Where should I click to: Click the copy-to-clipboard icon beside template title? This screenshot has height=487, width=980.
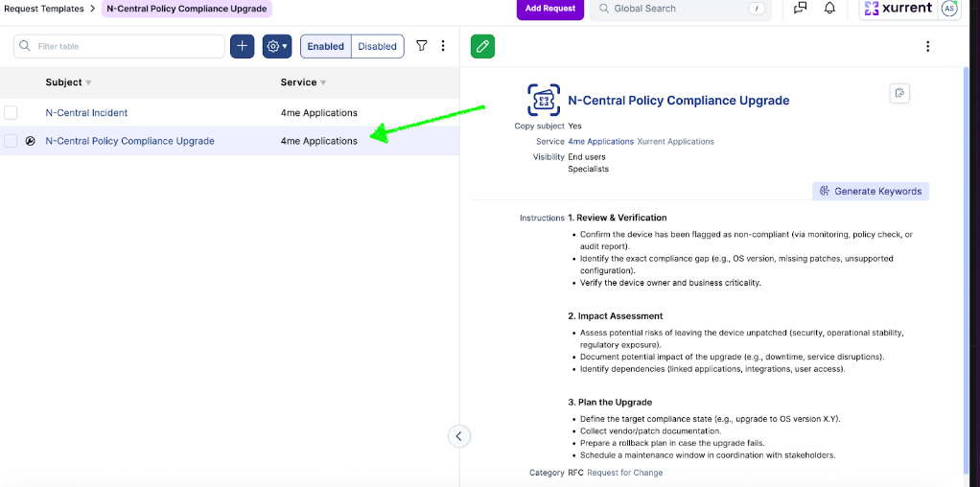(899, 93)
